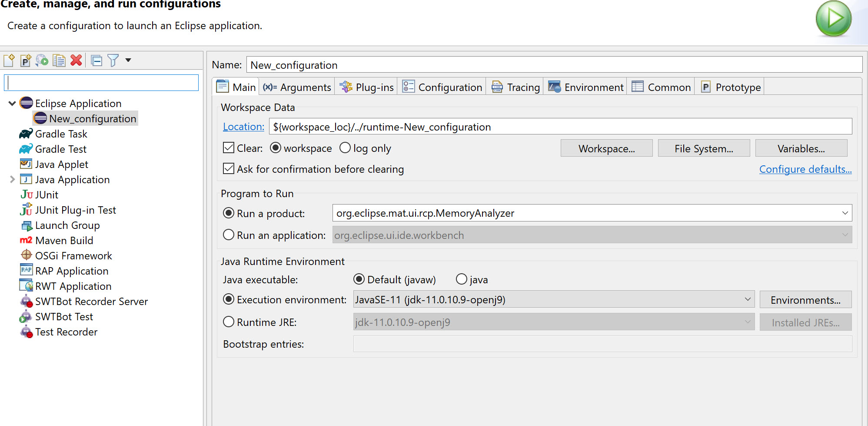868x426 pixels.
Task: Switch to the Plug-ins tab
Action: pyautogui.click(x=366, y=87)
